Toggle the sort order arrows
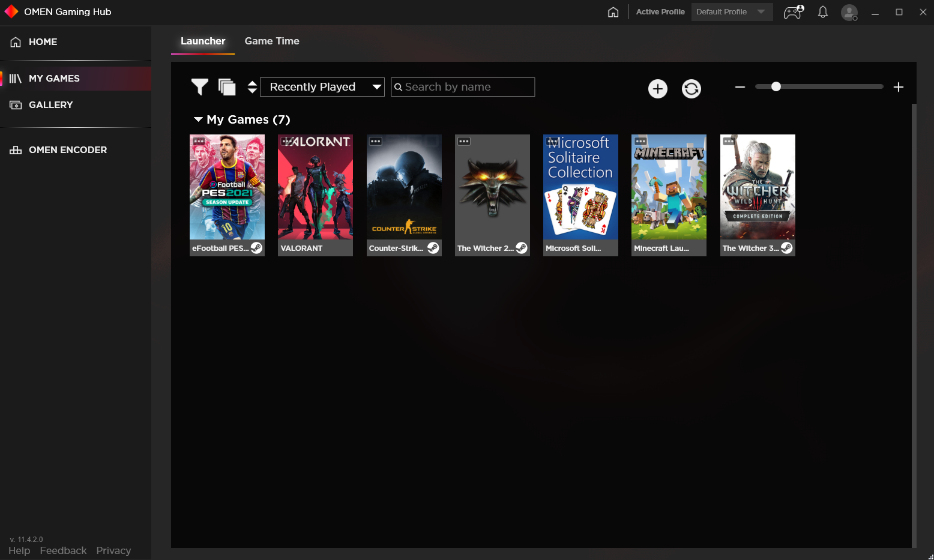Image resolution: width=934 pixels, height=560 pixels. [x=252, y=87]
